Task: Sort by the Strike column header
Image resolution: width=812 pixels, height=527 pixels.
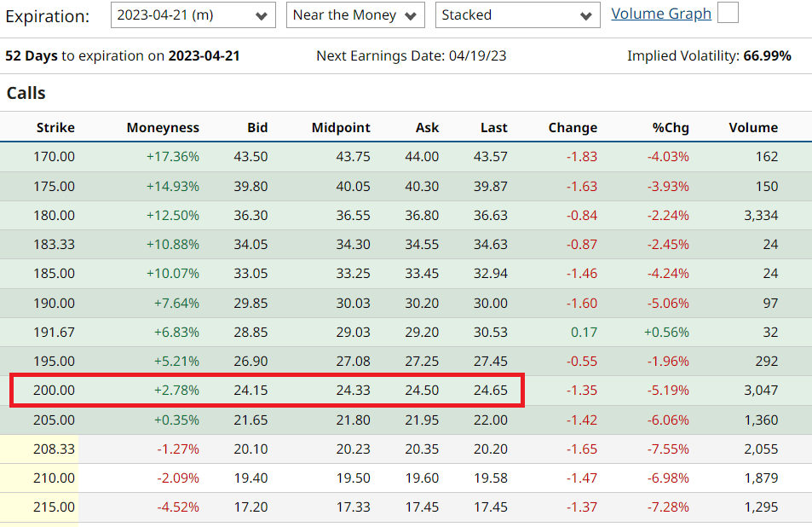Action: (x=55, y=128)
